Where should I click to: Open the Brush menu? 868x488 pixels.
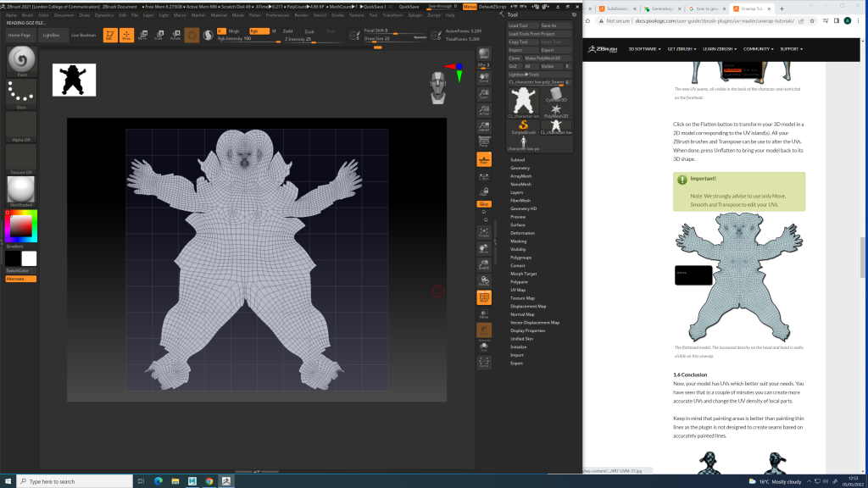(27, 15)
